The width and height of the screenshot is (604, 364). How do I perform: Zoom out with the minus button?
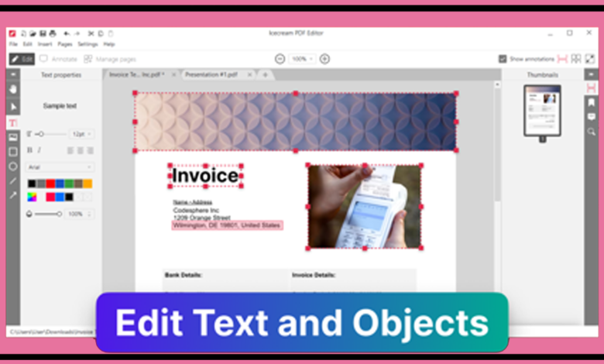[x=280, y=59]
